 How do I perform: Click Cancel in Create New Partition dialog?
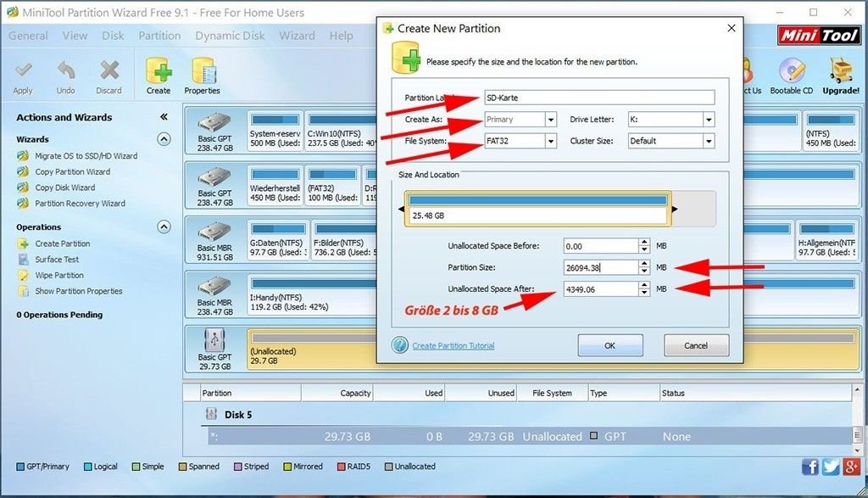696,345
